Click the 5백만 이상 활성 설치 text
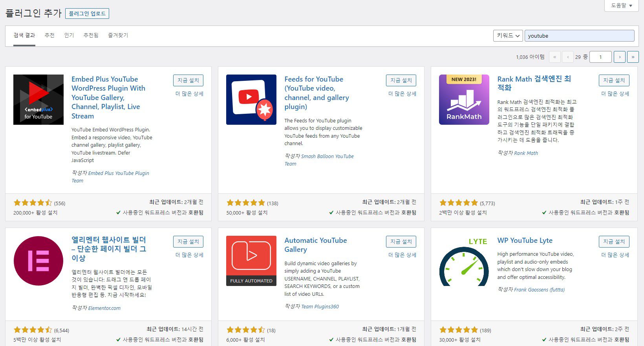The width and height of the screenshot is (644, 346). (37, 340)
